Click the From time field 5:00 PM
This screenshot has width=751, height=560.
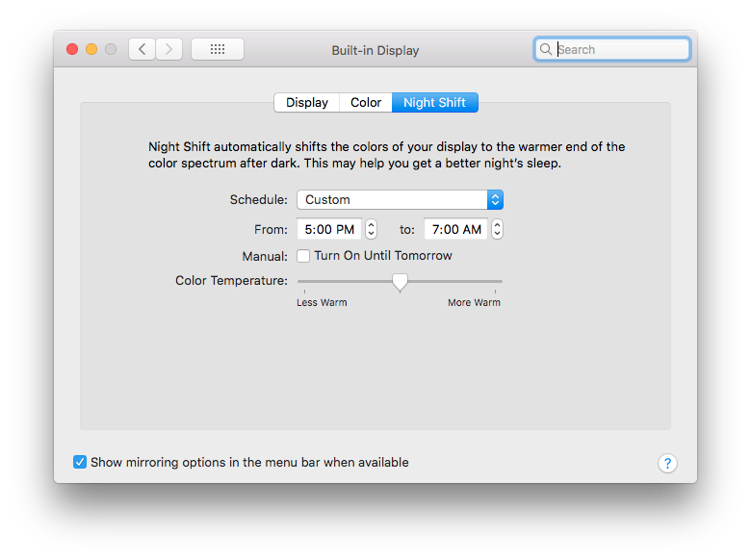[329, 229]
